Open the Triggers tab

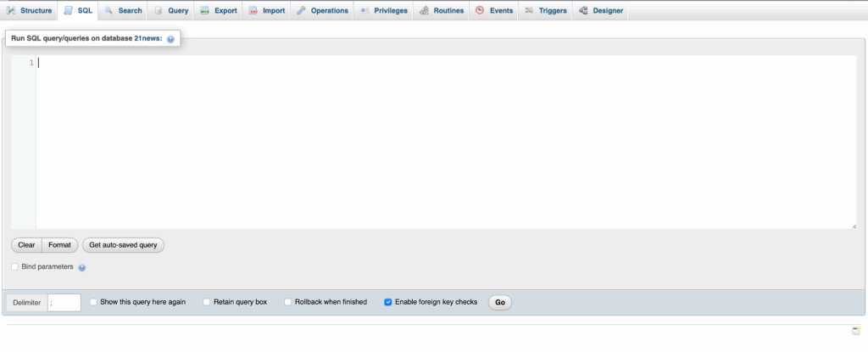tap(545, 10)
